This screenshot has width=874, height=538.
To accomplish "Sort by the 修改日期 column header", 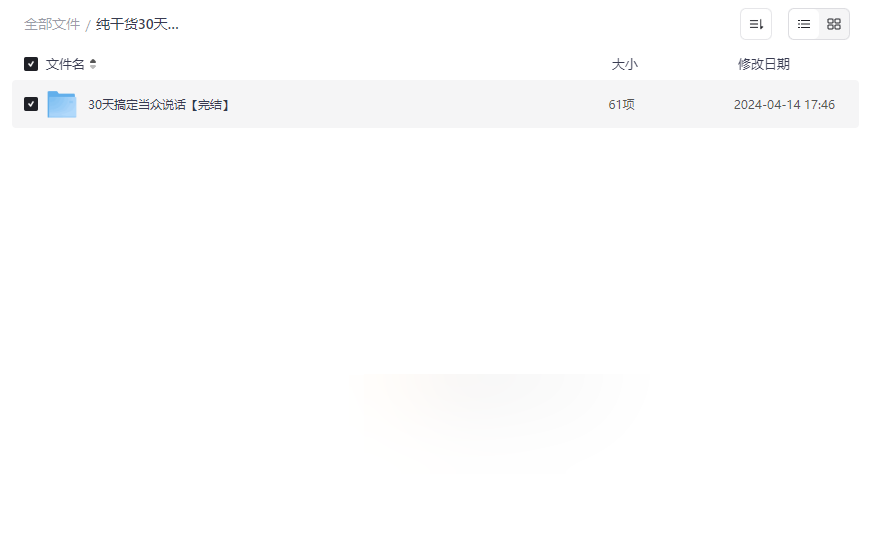I will [x=764, y=64].
